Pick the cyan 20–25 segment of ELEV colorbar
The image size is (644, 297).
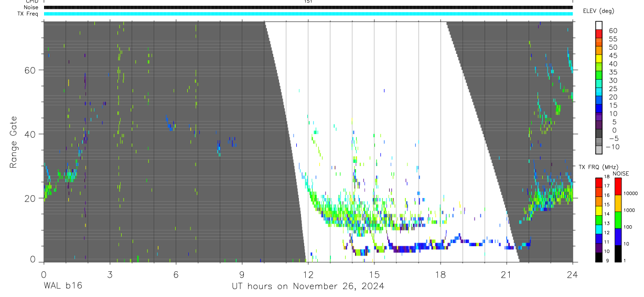pos(599,93)
